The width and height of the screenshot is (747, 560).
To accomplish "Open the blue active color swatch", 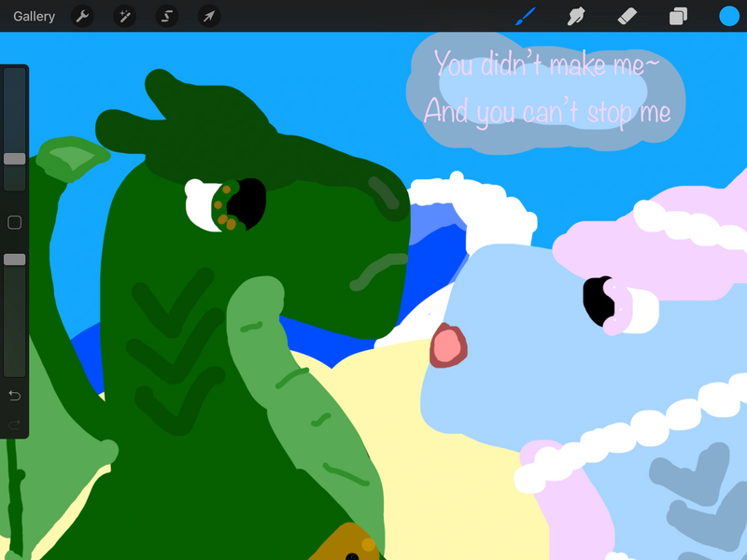I will tap(728, 16).
